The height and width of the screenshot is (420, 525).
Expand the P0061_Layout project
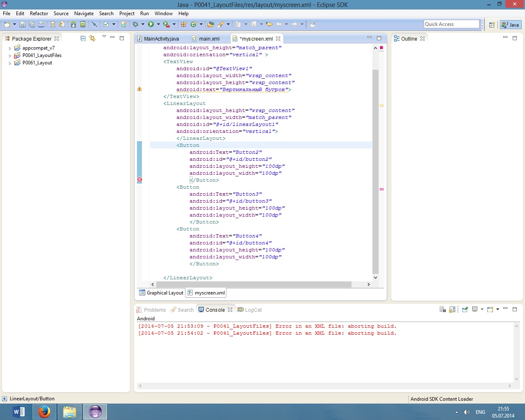click(x=10, y=63)
